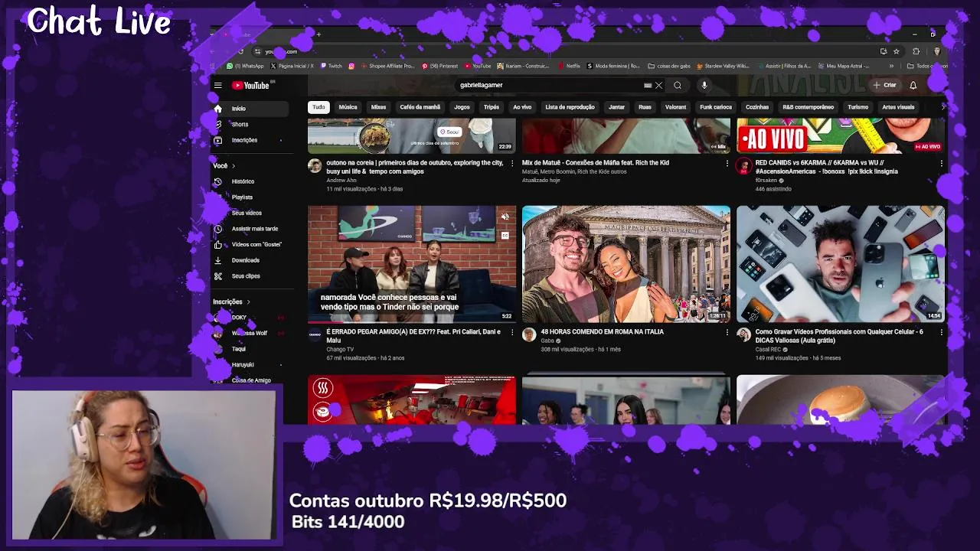Expand the Inscrições subscriptions section
The image size is (980, 551).
point(231,302)
